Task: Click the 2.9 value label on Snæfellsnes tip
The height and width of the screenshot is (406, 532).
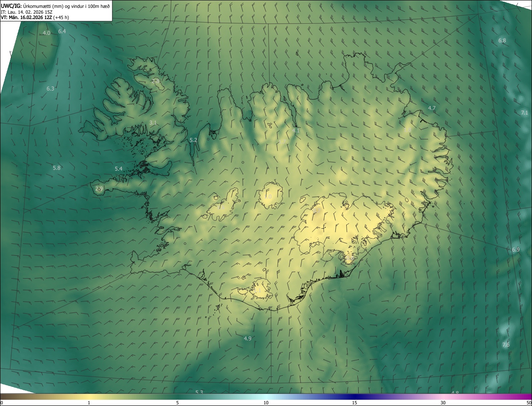Action: pyautogui.click(x=99, y=188)
